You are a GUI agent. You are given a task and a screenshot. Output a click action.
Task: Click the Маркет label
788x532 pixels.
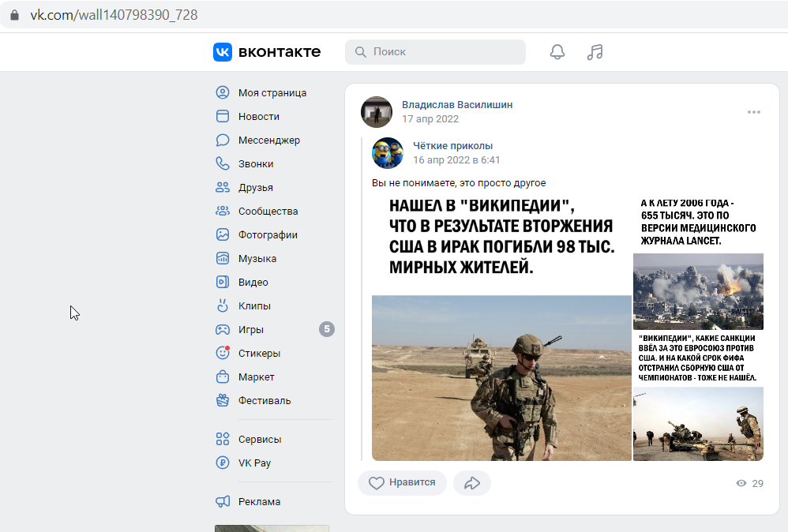coord(257,377)
